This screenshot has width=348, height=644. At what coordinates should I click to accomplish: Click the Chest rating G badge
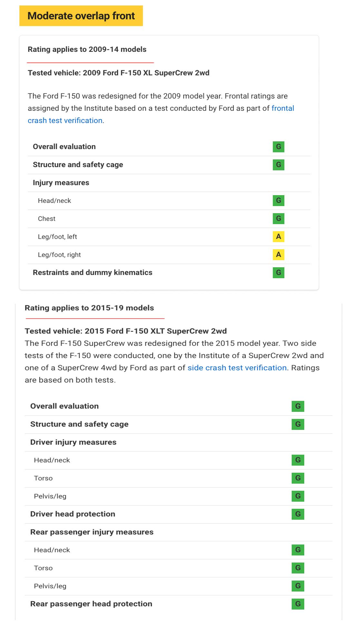click(278, 219)
